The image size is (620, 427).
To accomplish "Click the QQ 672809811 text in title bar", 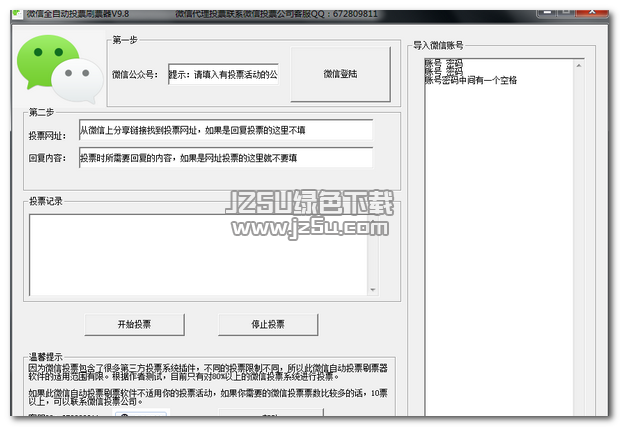I will pos(344,14).
